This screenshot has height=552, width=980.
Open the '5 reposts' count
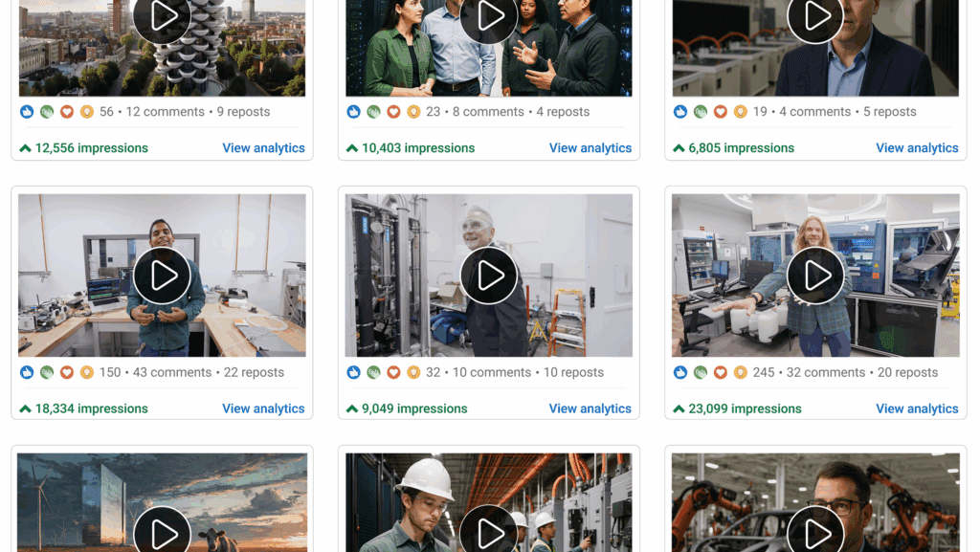click(889, 112)
